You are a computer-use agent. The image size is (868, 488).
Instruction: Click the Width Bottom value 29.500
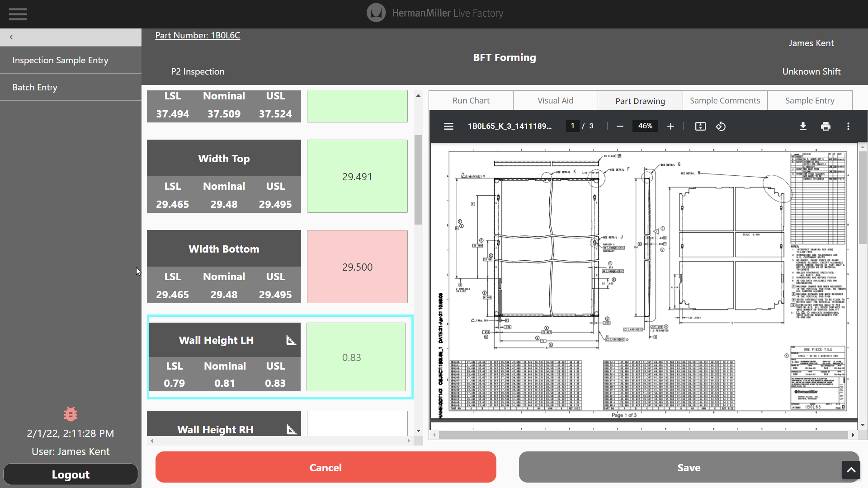point(357,267)
